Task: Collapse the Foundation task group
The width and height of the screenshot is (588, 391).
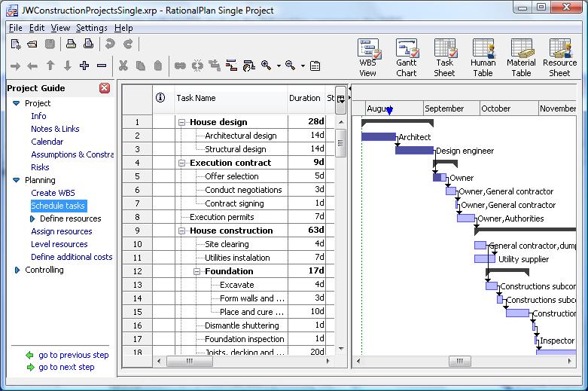Action: 197,271
